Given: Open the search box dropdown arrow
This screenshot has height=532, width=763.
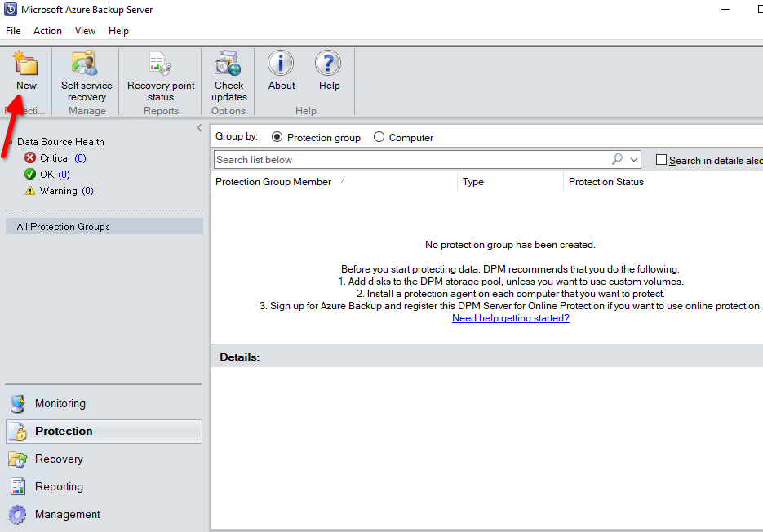Looking at the screenshot, I should point(633,160).
